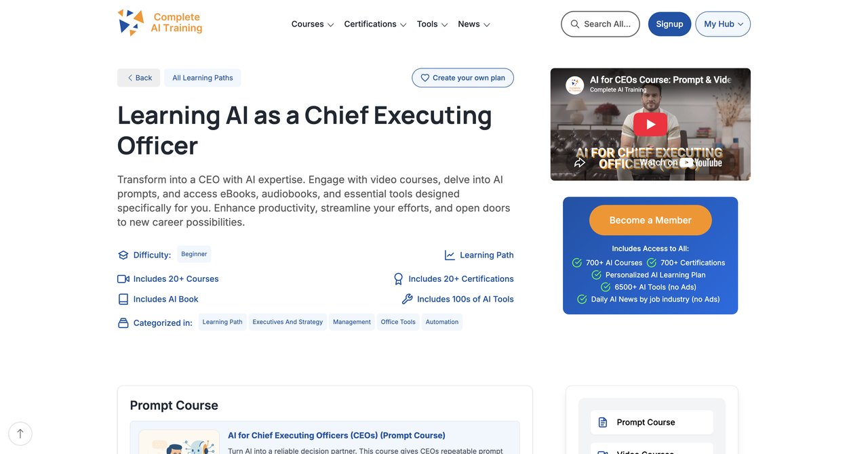Click the document icon beside Prompt Course
Viewport: 868px width, 454px height.
(603, 422)
